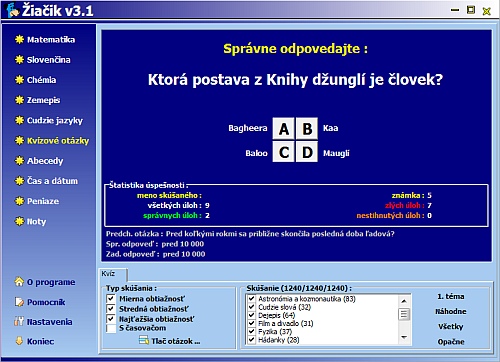
Task: Click the star icon beside Kvízové otázky
Action: (x=19, y=140)
